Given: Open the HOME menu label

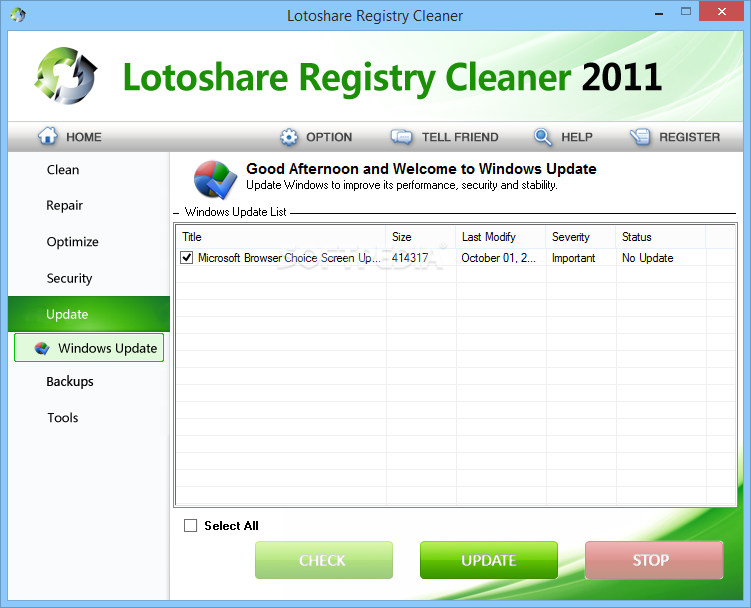Looking at the screenshot, I should [84, 137].
